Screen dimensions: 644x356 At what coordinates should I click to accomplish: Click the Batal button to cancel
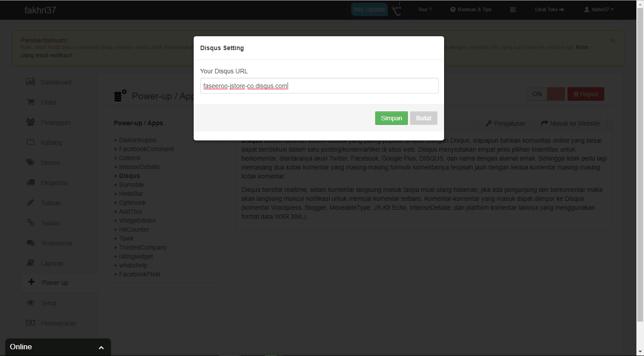tap(424, 118)
